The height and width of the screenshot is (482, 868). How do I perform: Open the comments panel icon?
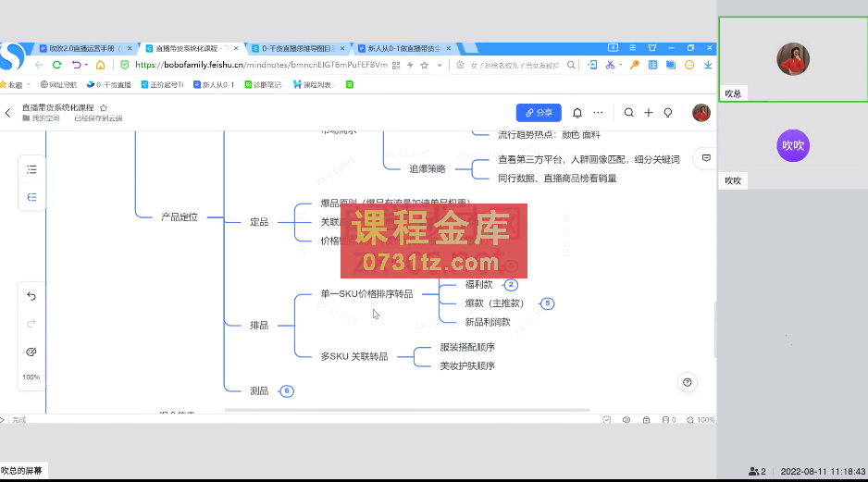(706, 158)
